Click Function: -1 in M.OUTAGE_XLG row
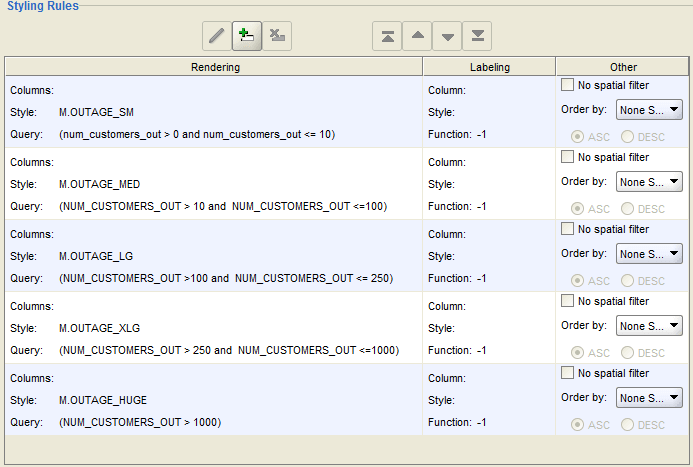The image size is (693, 467). click(x=457, y=350)
